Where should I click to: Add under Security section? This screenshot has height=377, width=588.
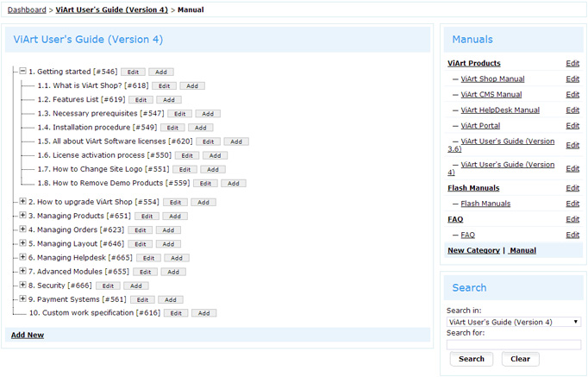pos(136,286)
